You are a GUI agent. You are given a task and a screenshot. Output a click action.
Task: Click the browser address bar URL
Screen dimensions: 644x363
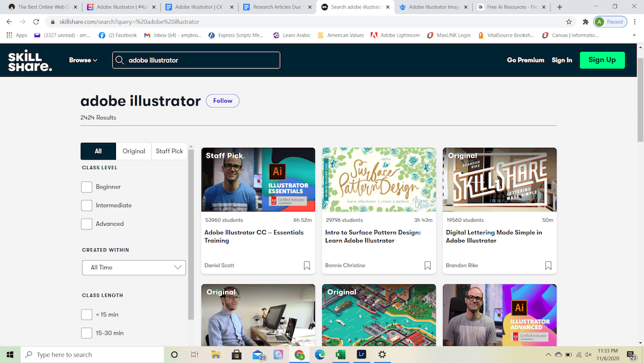[129, 22]
